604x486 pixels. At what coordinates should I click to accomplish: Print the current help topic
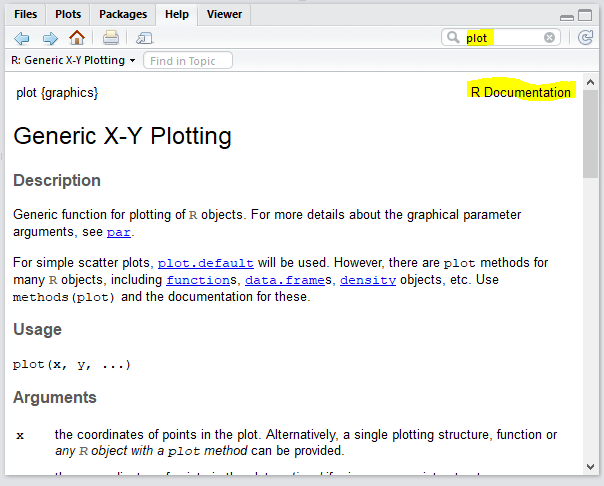(x=111, y=38)
